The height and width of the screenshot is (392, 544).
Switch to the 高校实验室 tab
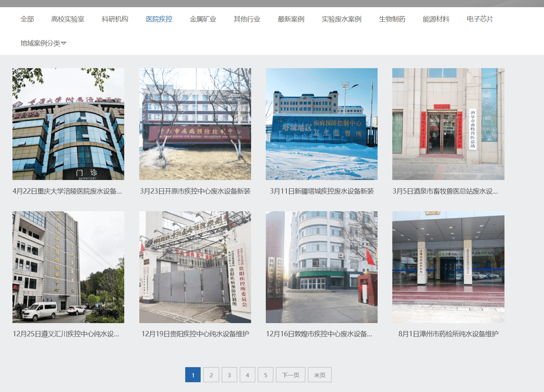pos(68,19)
